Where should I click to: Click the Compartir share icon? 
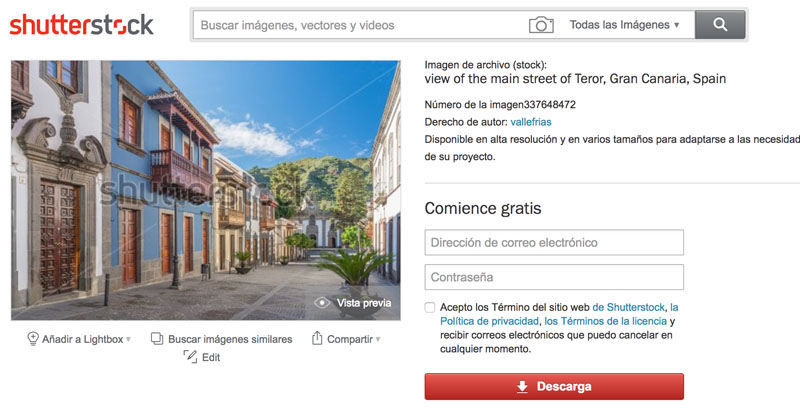click(x=317, y=338)
